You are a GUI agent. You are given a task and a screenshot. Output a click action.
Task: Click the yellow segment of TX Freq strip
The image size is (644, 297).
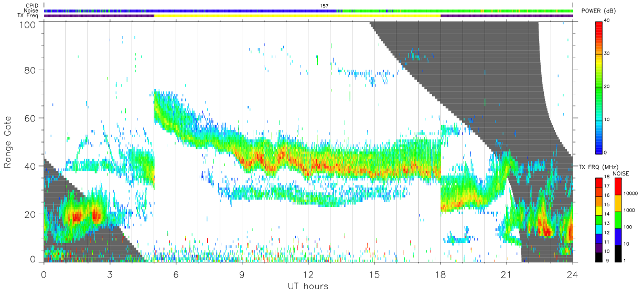(297, 16)
